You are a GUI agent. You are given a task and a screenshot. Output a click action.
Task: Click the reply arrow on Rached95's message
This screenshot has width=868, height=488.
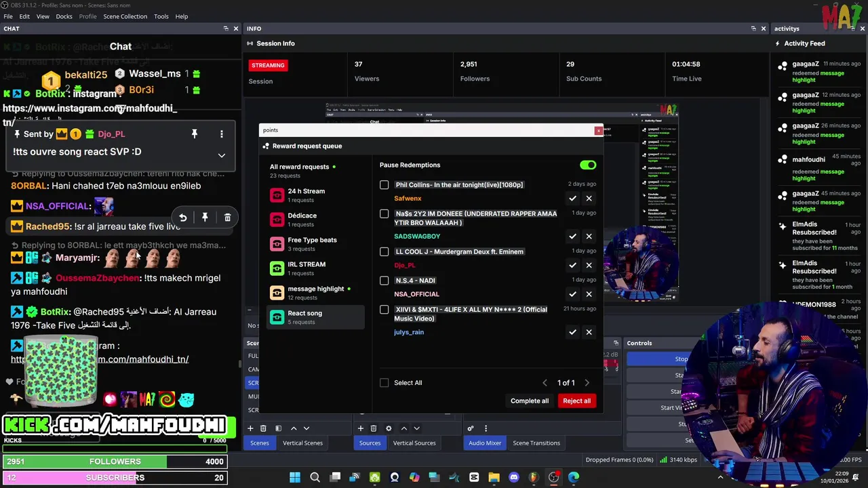[x=182, y=218]
